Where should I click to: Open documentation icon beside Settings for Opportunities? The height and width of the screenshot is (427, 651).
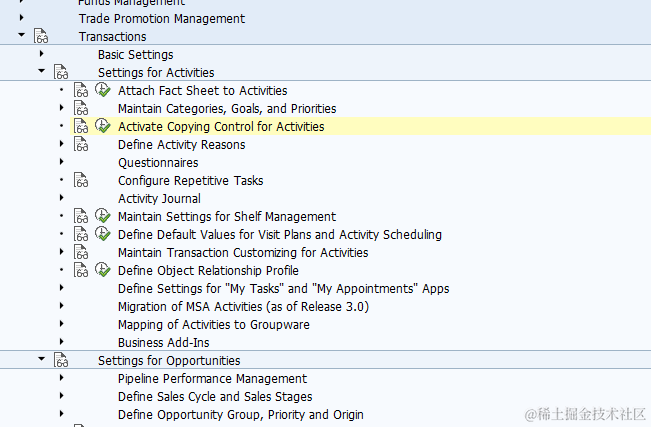pyautogui.click(x=61, y=361)
